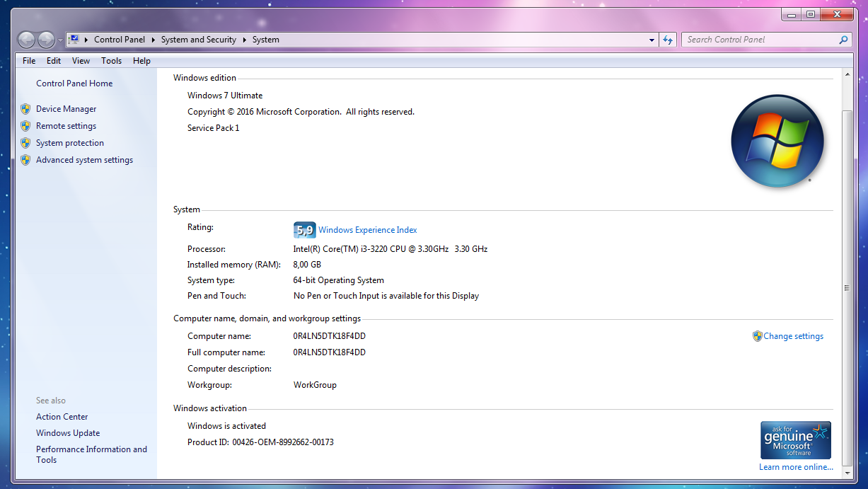The height and width of the screenshot is (489, 868).
Task: Click shield icon next to Change settings
Action: (757, 336)
